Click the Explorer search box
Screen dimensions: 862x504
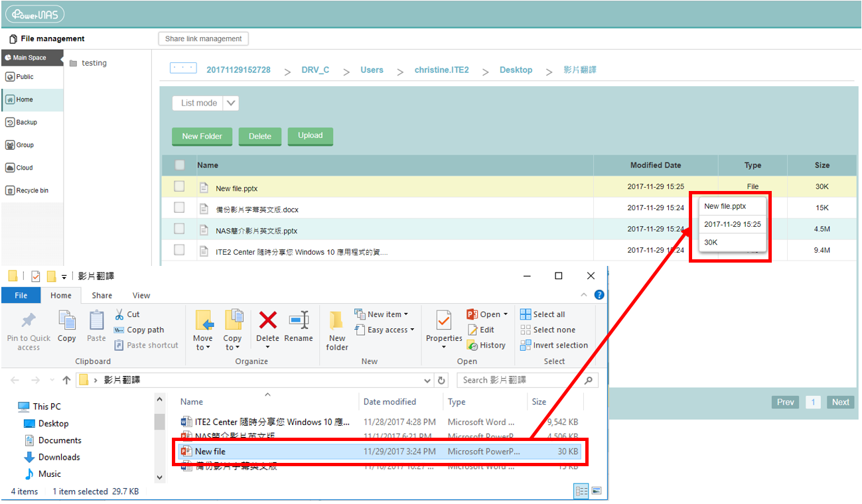coord(528,381)
